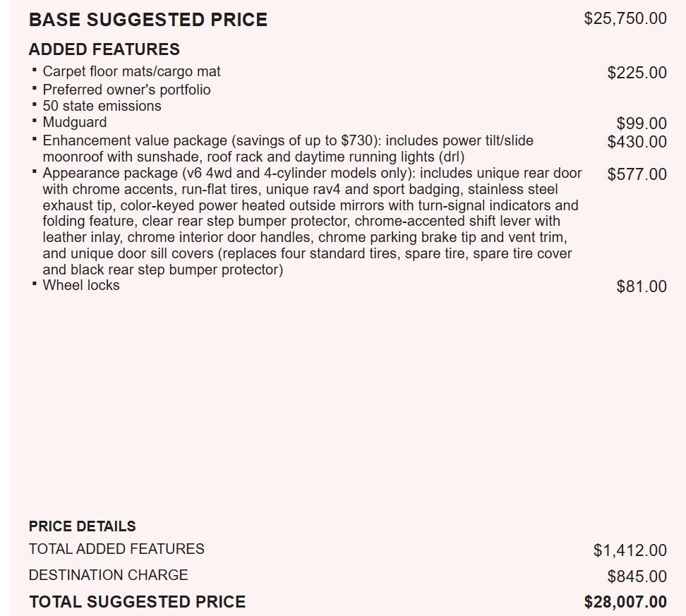Select the Appearance package description text
This screenshot has width=686, height=616.
(311, 221)
